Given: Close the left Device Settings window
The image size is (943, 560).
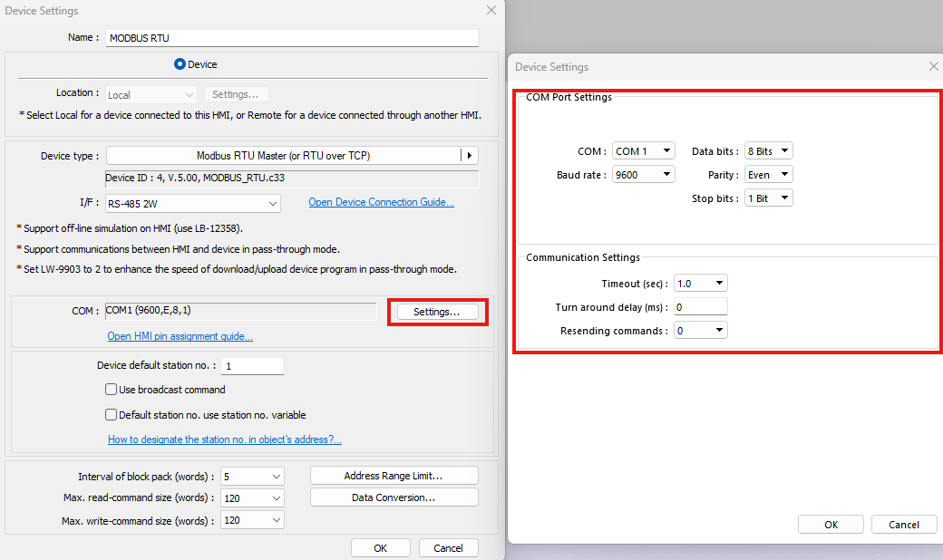Looking at the screenshot, I should [x=491, y=10].
